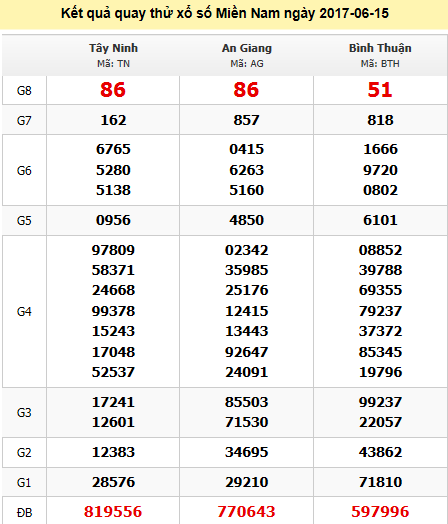Select Tây Ninh G8 result 86
448x524 pixels.
click(x=113, y=90)
